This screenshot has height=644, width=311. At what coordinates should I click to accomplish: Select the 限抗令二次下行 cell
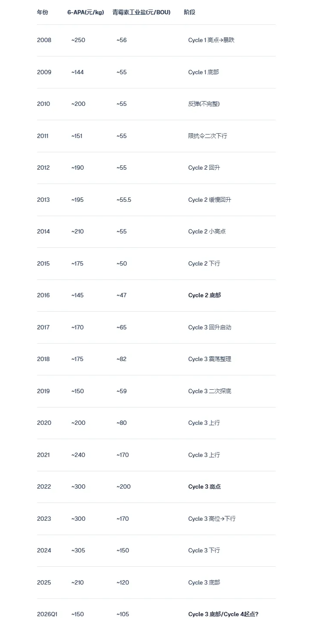pos(207,136)
